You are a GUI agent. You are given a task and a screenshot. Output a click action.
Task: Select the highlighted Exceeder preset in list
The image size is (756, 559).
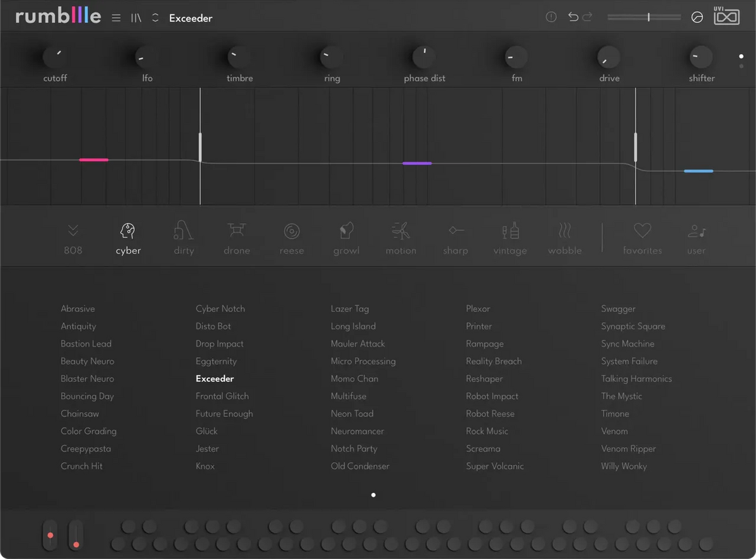coord(215,379)
